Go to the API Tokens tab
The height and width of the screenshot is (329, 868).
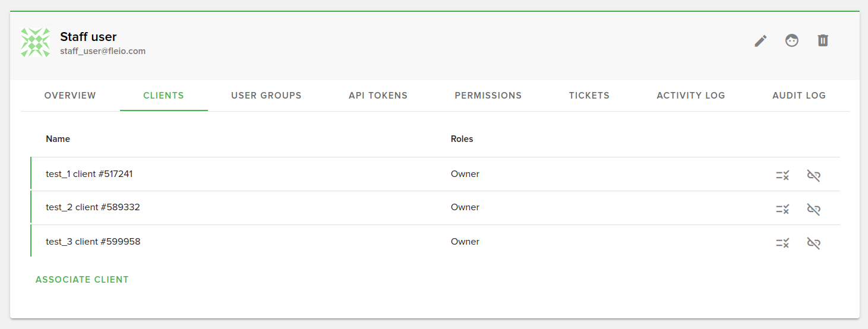(378, 96)
